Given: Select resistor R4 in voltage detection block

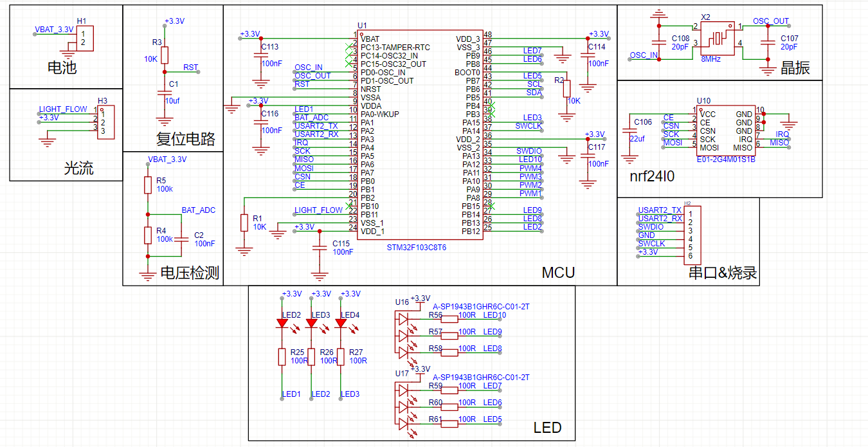Looking at the screenshot, I should [x=148, y=235].
